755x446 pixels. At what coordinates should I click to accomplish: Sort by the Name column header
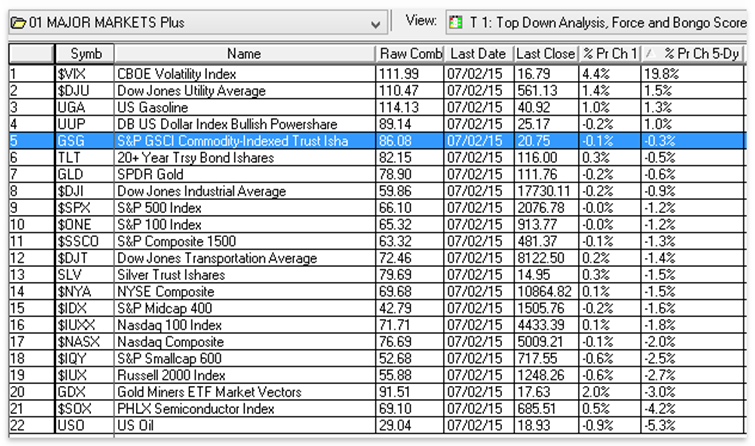[x=245, y=53]
